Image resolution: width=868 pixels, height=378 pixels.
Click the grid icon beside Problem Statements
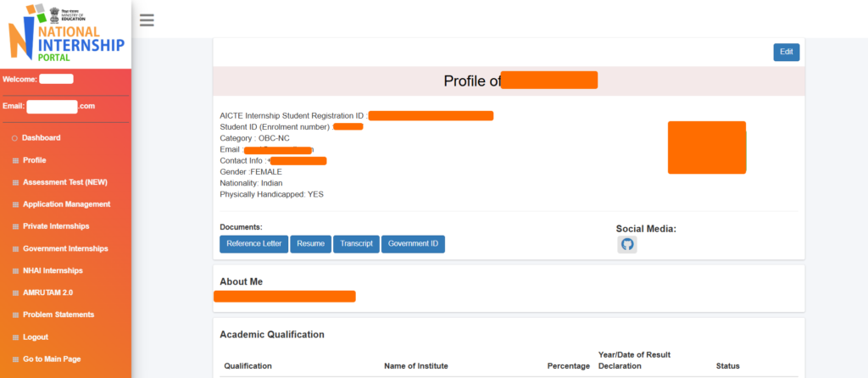(15, 315)
